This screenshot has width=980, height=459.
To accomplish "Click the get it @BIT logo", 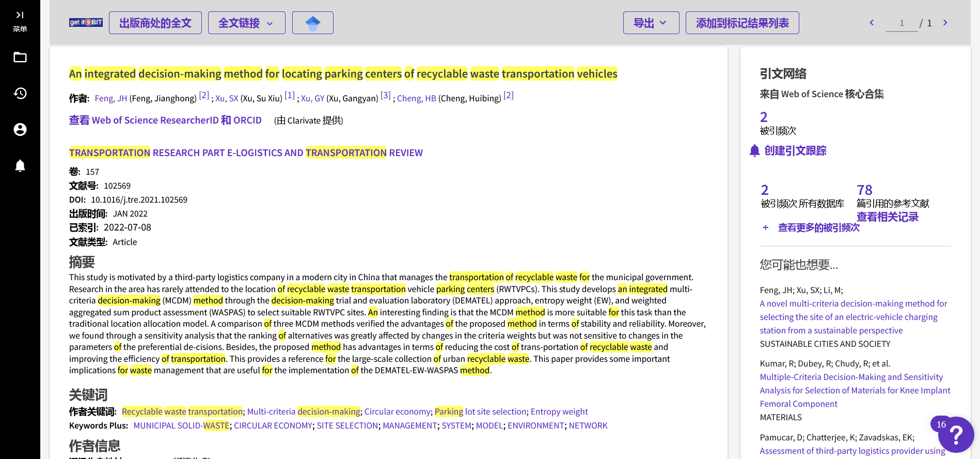I will [86, 23].
